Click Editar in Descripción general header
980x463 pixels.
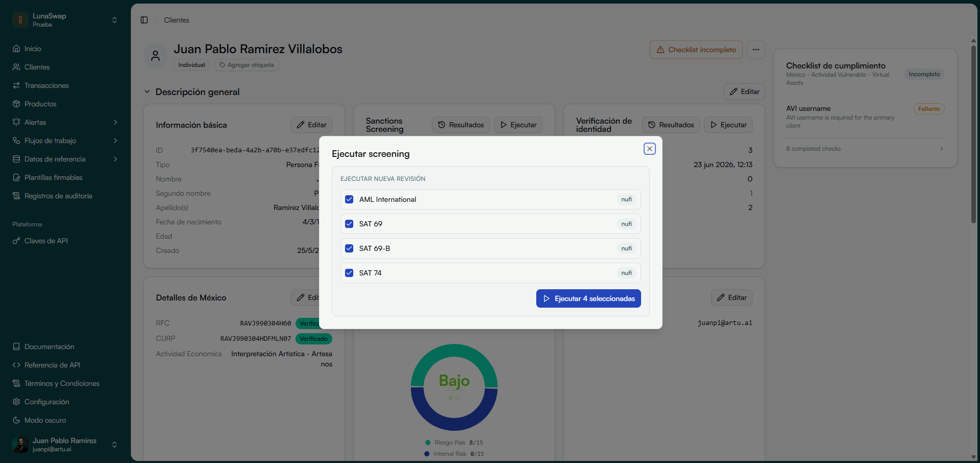(x=744, y=91)
